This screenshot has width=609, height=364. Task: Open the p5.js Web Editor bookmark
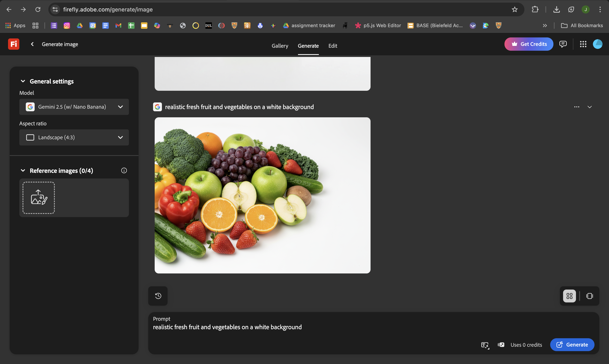[x=378, y=25]
